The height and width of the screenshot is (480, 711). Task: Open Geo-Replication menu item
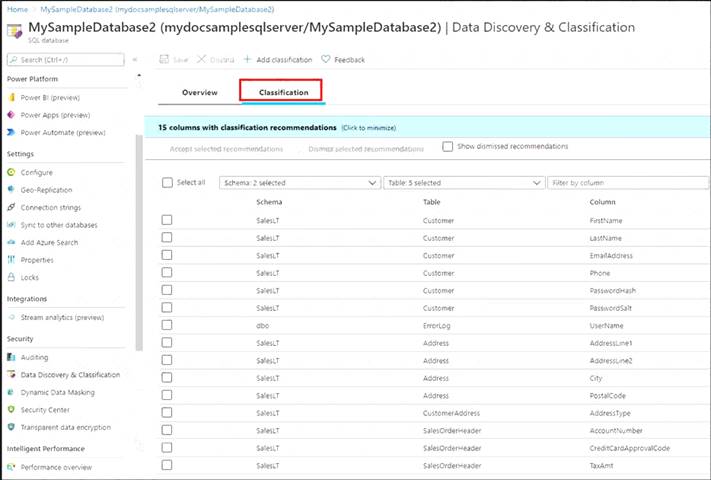point(46,190)
